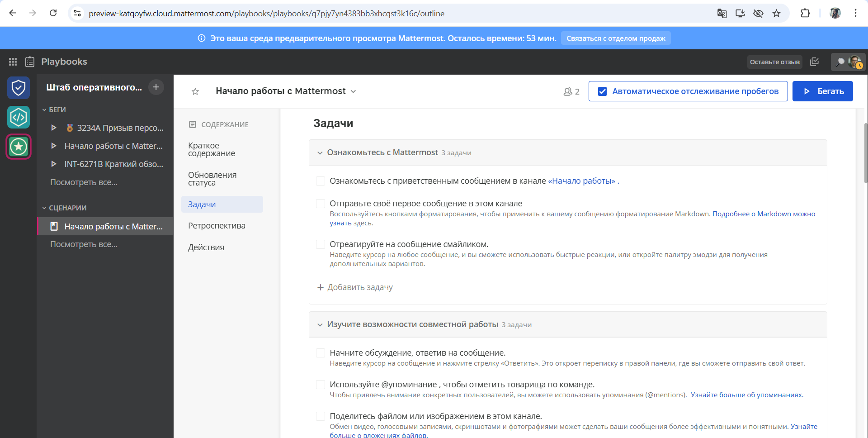868x438 pixels.
Task: Open the product switcher grid icon
Action: (x=13, y=62)
